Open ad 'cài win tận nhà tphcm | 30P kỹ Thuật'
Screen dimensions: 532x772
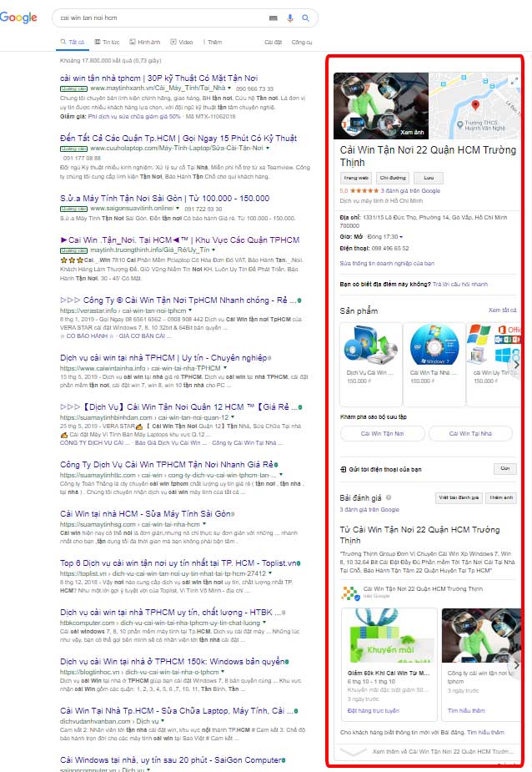(158, 78)
